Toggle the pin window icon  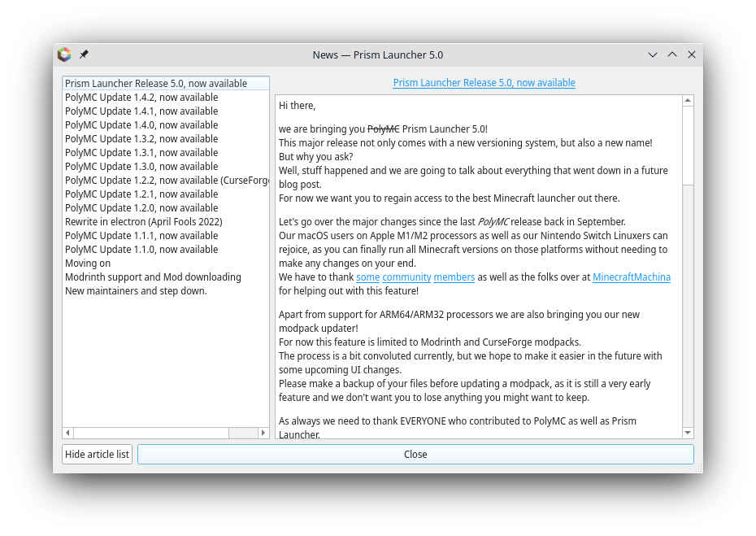(x=84, y=54)
